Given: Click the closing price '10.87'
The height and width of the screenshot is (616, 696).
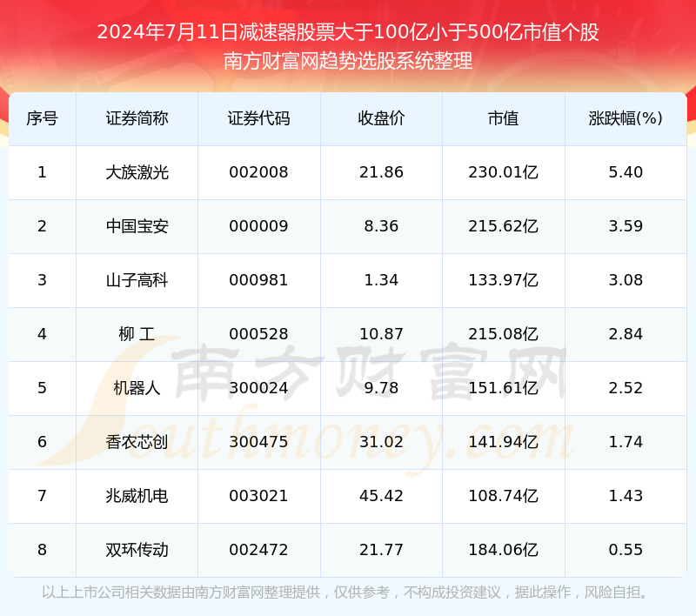Looking at the screenshot, I should pyautogui.click(x=381, y=334).
